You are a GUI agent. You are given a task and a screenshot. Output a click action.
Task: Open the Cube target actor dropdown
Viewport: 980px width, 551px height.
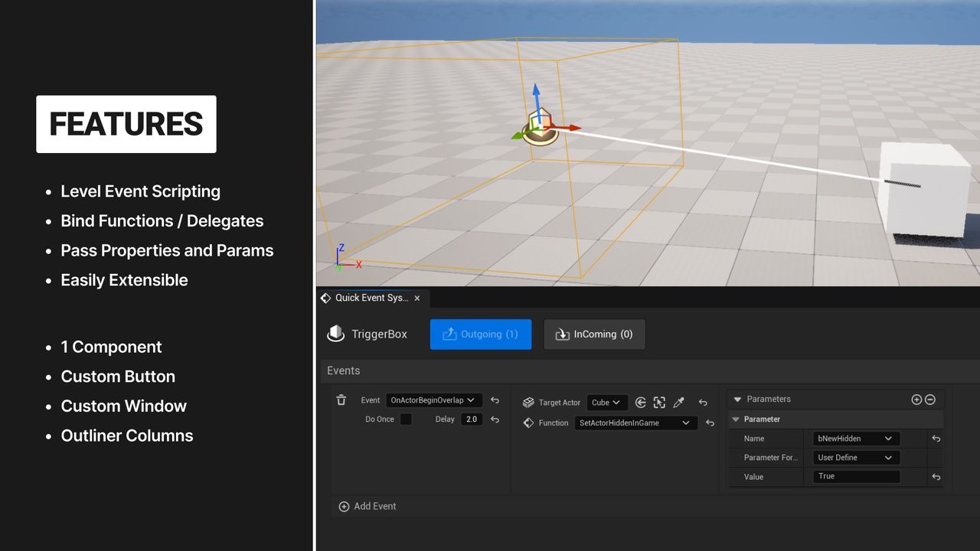pos(607,403)
